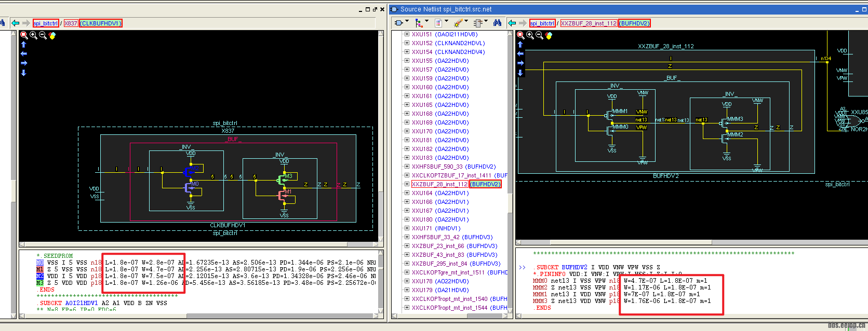Select XXU164 (OA22HDV1) in instance list
Image resolution: width=868 pixels, height=331 pixels.
[440, 193]
